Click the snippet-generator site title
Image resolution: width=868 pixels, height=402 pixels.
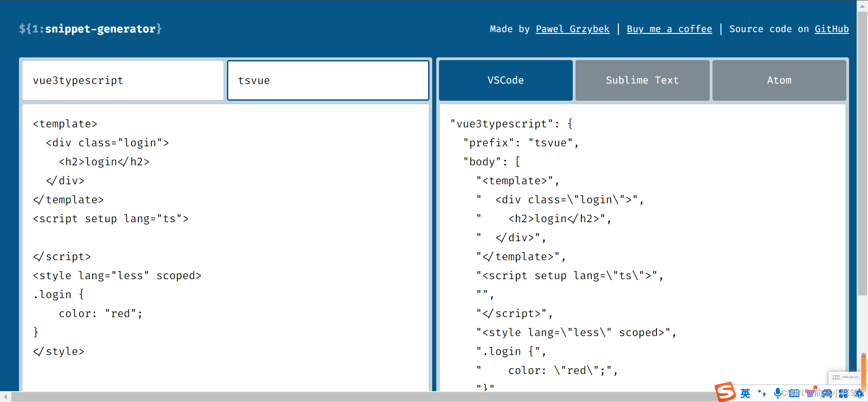[x=90, y=29]
